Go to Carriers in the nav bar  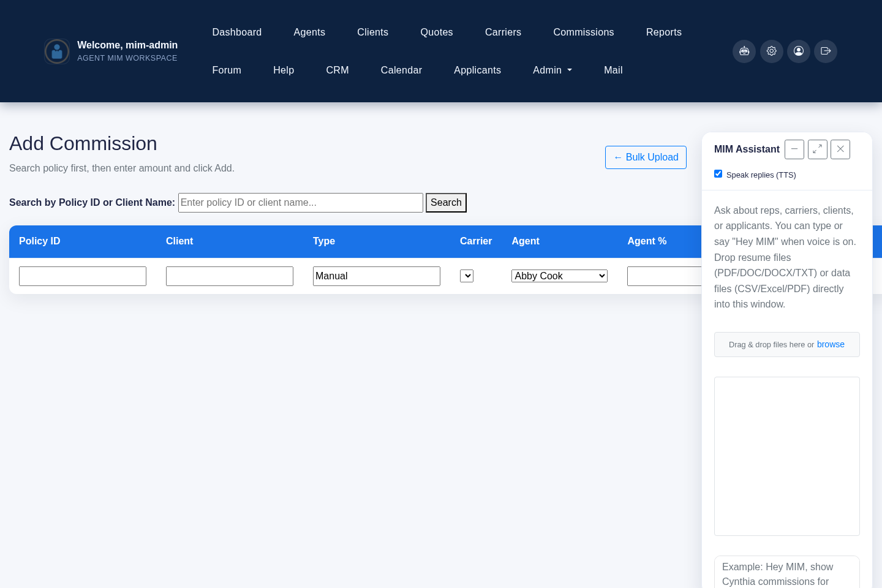[x=503, y=32]
